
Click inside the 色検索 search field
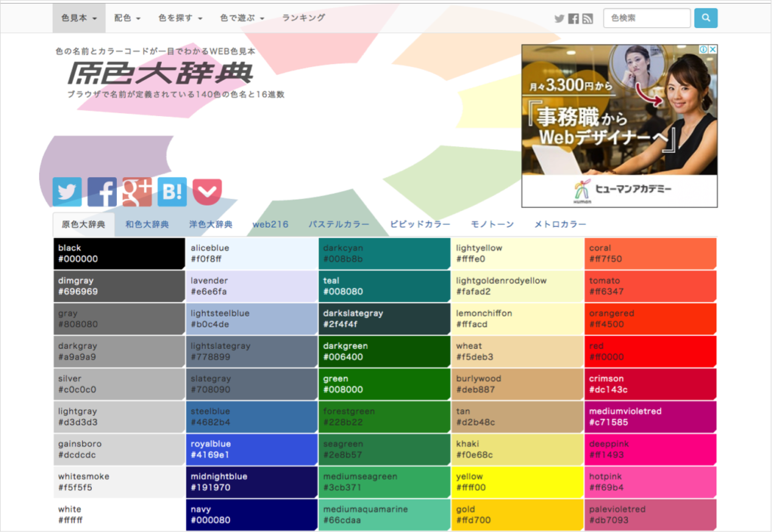[646, 17]
